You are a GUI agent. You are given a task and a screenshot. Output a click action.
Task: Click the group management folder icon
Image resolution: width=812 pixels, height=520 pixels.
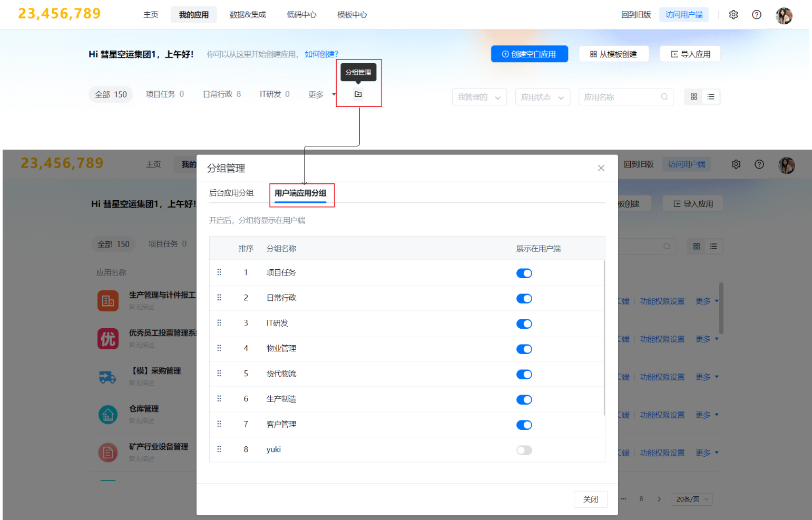(x=358, y=94)
